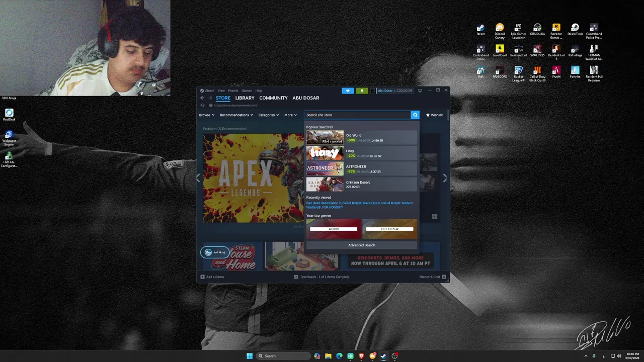Image resolution: width=644 pixels, height=362 pixels.
Task: Select the RustDesk desktop icon
Action: coord(9,115)
